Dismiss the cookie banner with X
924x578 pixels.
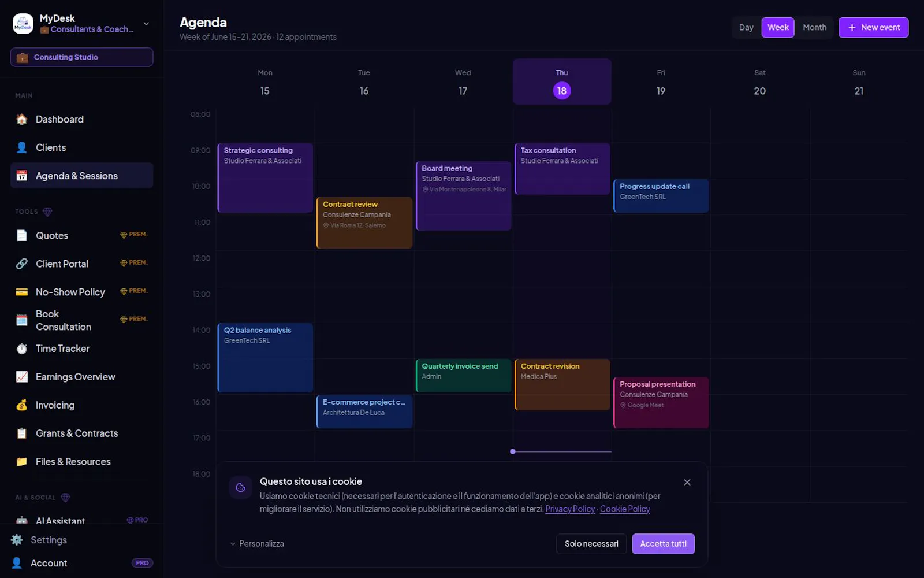[687, 482]
